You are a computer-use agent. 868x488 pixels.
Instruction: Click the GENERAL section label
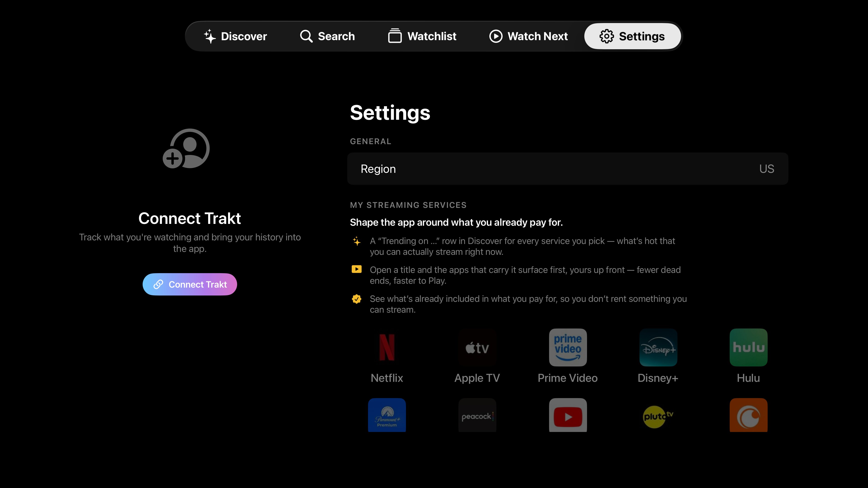[370, 141]
